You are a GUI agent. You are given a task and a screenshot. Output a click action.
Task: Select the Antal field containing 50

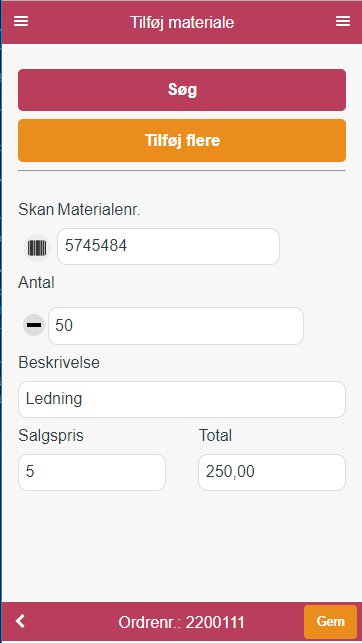click(x=176, y=326)
